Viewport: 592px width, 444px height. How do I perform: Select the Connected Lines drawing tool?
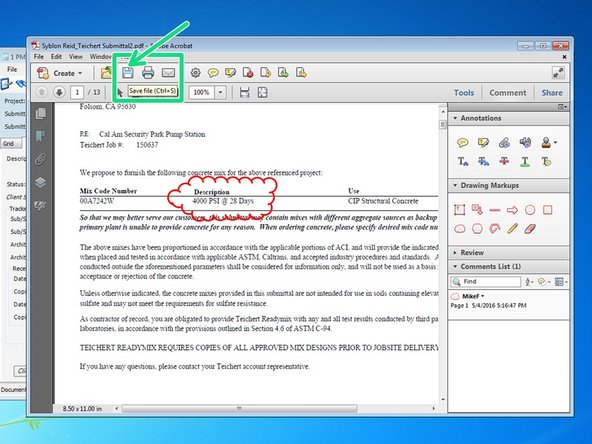coord(495,228)
